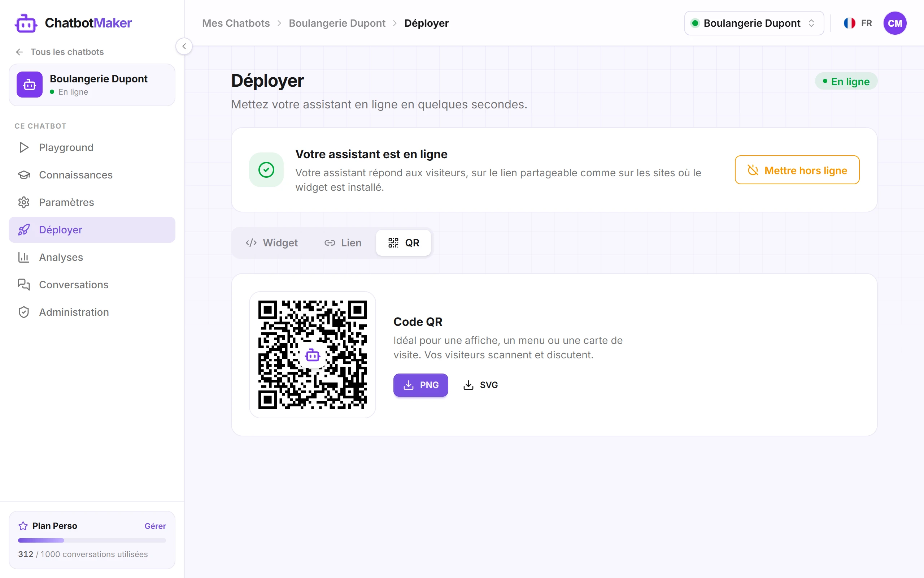Click the QR grid icon in tab
The image size is (924, 578).
[393, 243]
